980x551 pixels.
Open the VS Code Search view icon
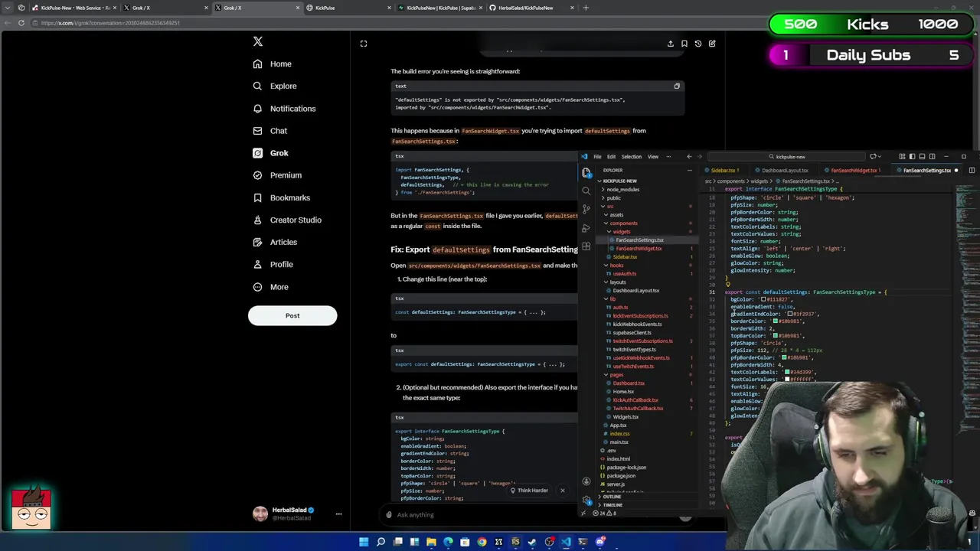[x=586, y=191]
